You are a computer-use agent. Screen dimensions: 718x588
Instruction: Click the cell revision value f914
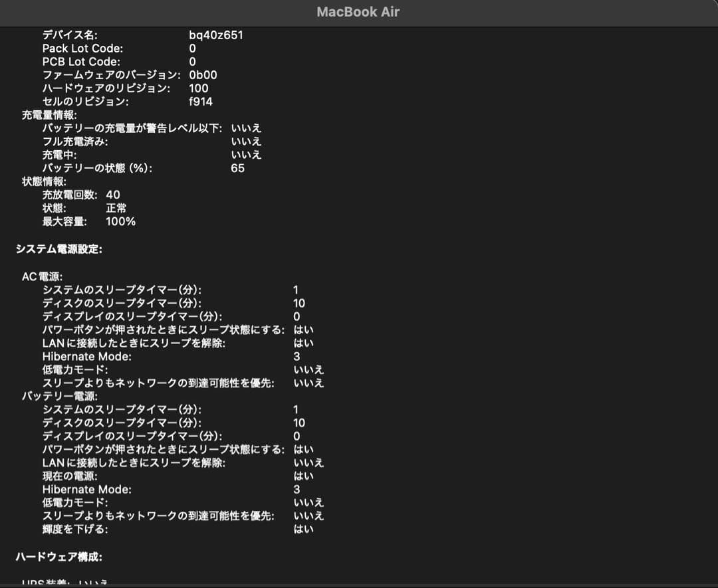pos(201,102)
